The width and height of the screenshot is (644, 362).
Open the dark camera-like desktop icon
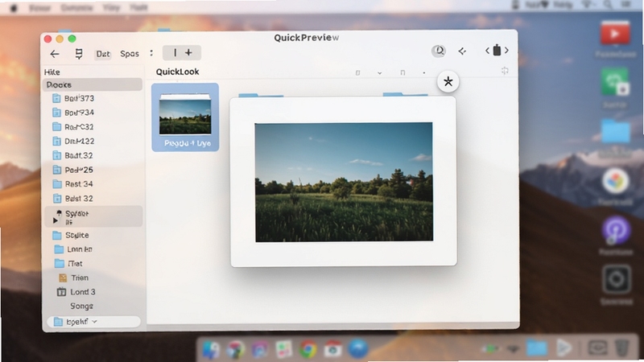(617, 279)
